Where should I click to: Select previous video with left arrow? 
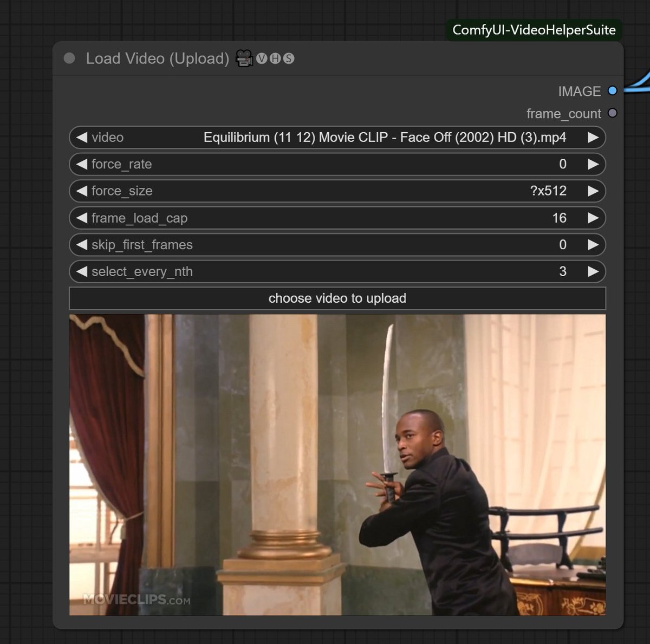point(82,137)
